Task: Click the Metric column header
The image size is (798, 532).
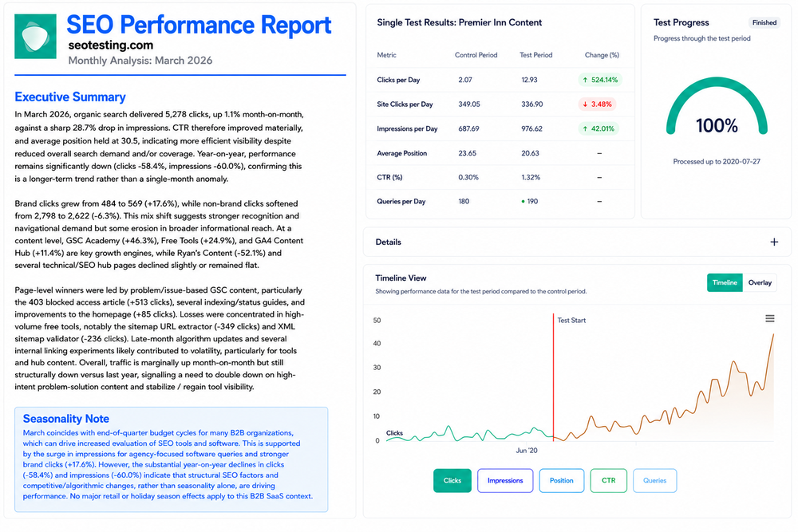Action: pos(386,55)
